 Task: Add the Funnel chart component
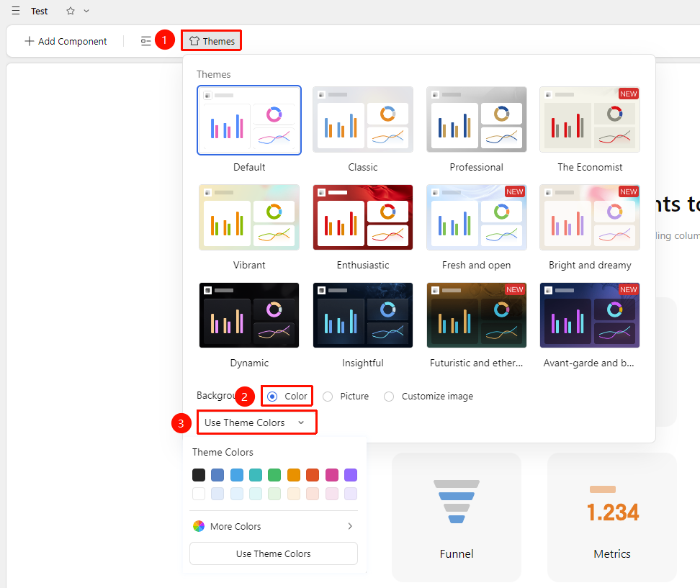coord(457,517)
